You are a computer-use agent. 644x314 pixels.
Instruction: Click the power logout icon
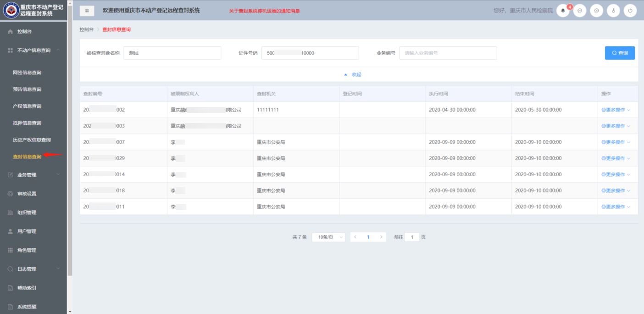pyautogui.click(x=630, y=11)
